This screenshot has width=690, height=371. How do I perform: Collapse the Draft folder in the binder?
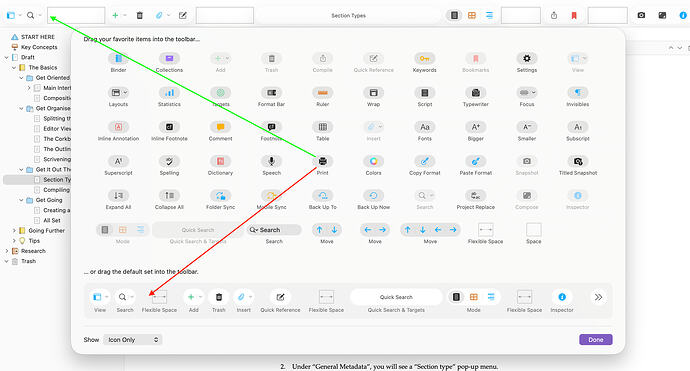pyautogui.click(x=7, y=58)
